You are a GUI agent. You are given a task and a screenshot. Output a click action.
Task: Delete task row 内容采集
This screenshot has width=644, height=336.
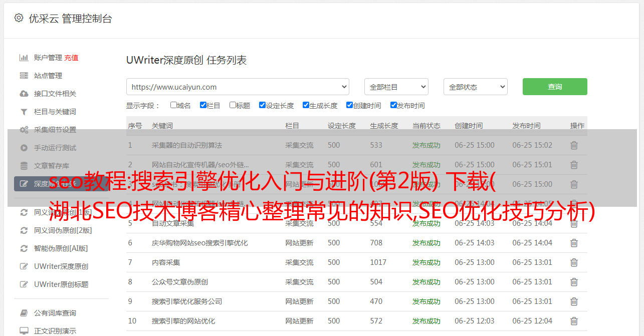click(574, 262)
